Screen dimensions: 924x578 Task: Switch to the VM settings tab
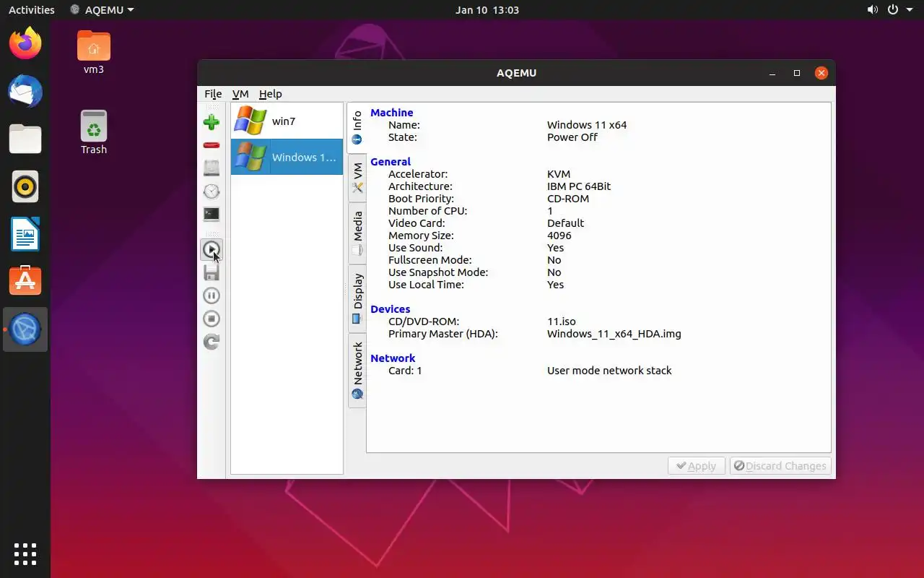pos(357,178)
